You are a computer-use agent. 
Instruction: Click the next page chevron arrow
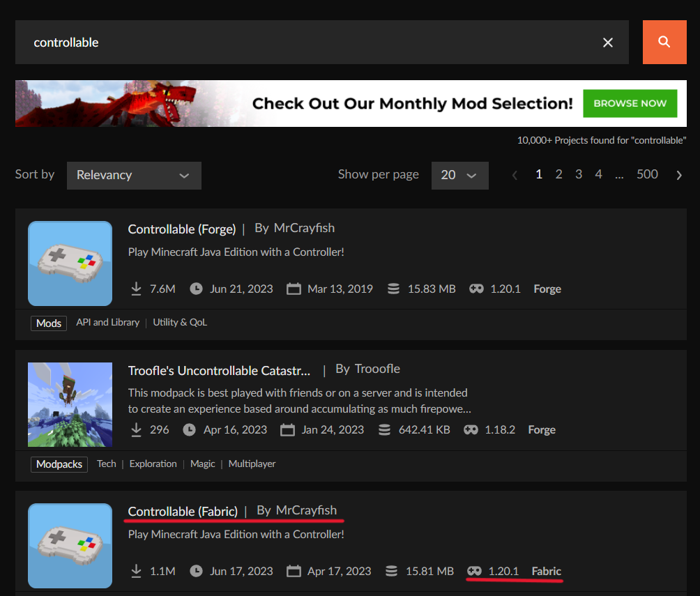[x=679, y=175]
